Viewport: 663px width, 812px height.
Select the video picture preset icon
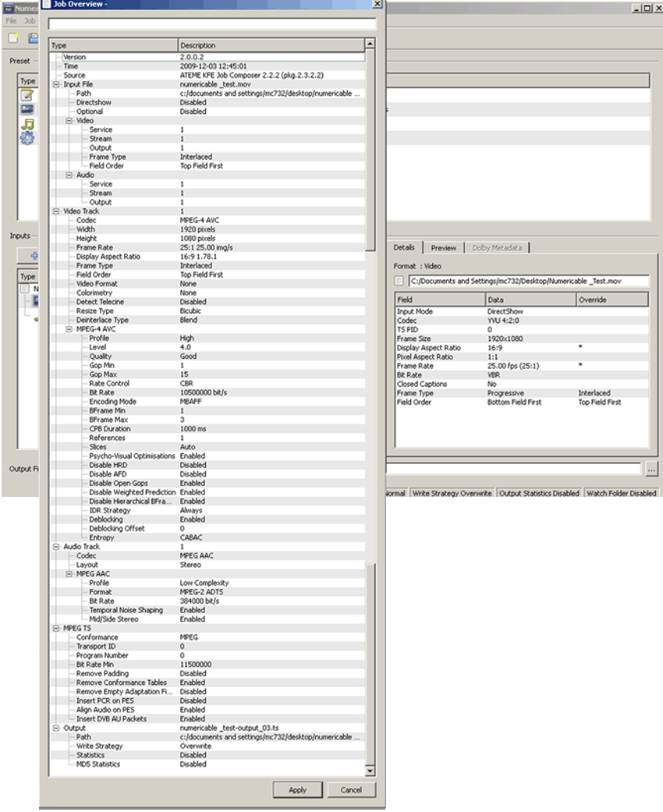pyautogui.click(x=27, y=109)
